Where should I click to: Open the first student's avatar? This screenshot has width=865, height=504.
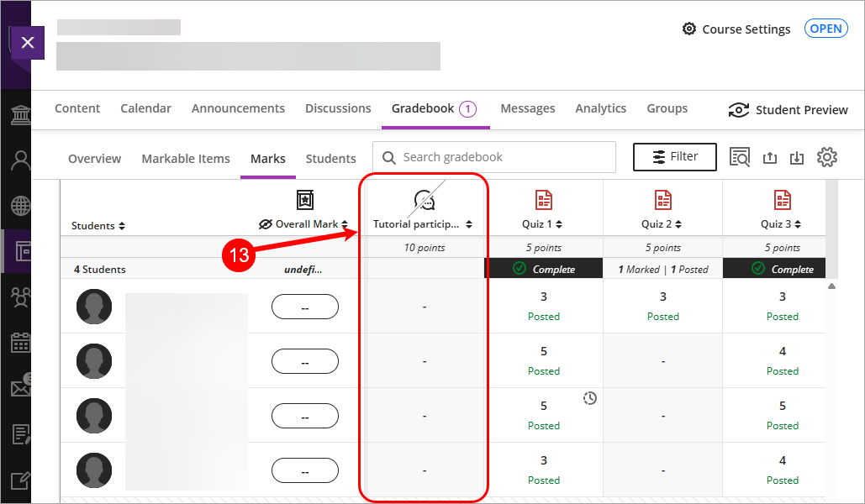point(94,307)
